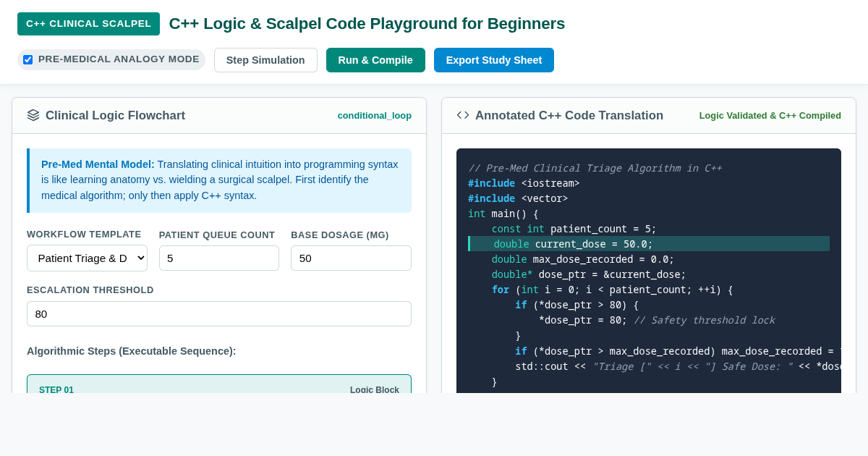Click the for loop code line

click(x=612, y=289)
